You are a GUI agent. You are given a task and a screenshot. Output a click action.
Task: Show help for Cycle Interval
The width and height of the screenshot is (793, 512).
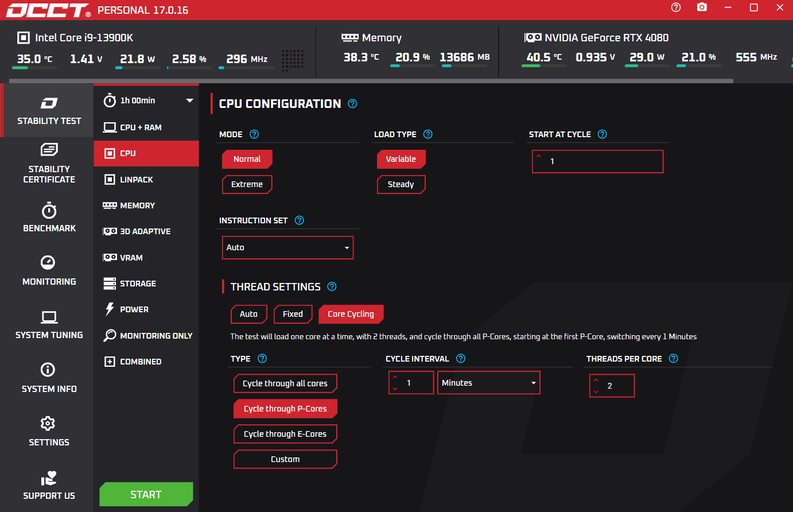pos(461,358)
